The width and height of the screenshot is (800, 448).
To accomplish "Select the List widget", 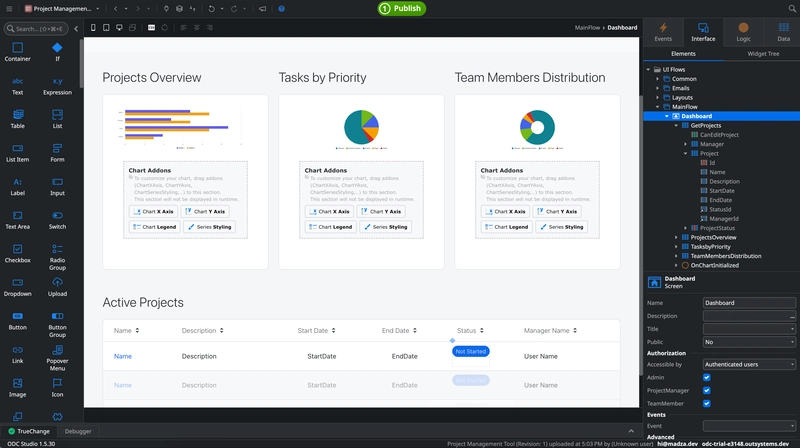I will (x=57, y=119).
